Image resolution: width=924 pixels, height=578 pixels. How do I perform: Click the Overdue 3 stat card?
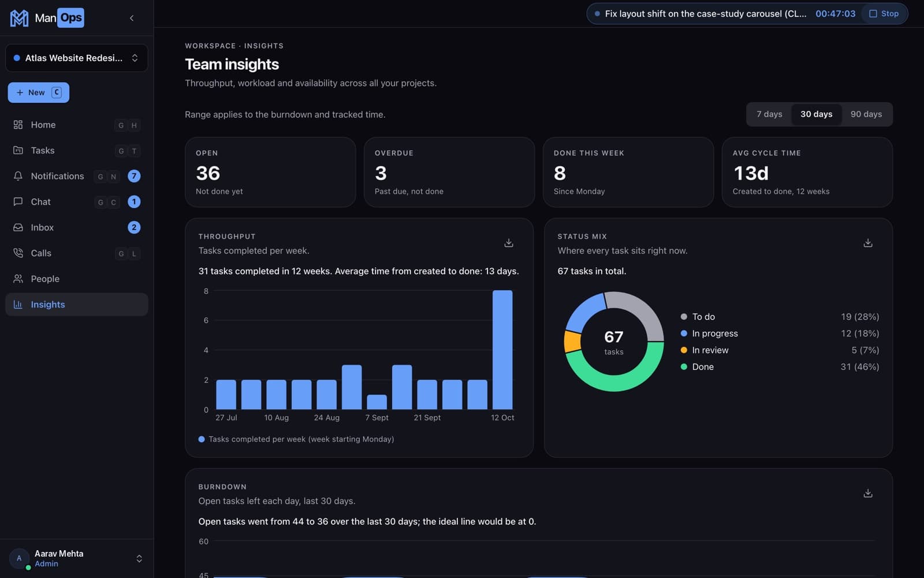click(449, 172)
